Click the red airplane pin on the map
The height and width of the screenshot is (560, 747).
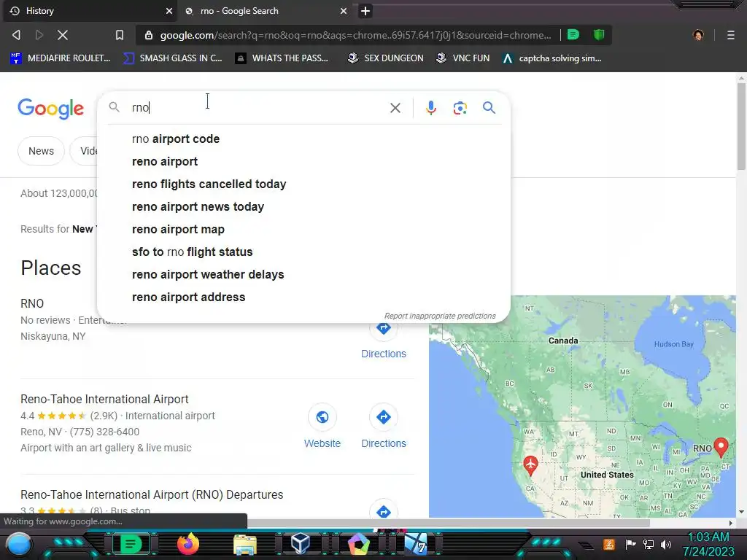pyautogui.click(x=530, y=464)
